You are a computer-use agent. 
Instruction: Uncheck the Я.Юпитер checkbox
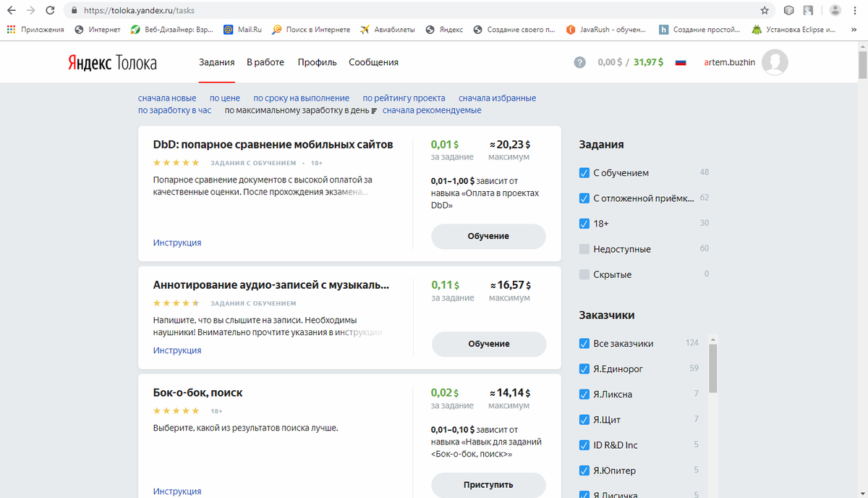[x=584, y=470]
